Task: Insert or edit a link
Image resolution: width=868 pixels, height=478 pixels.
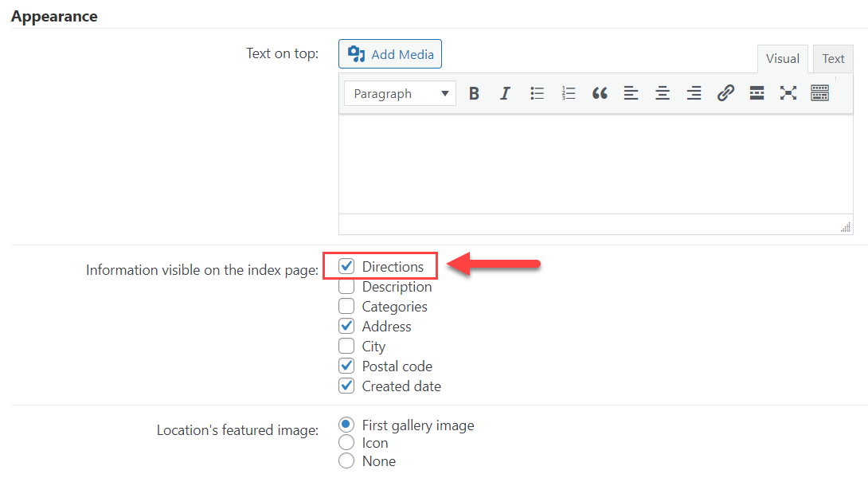Action: [x=725, y=93]
